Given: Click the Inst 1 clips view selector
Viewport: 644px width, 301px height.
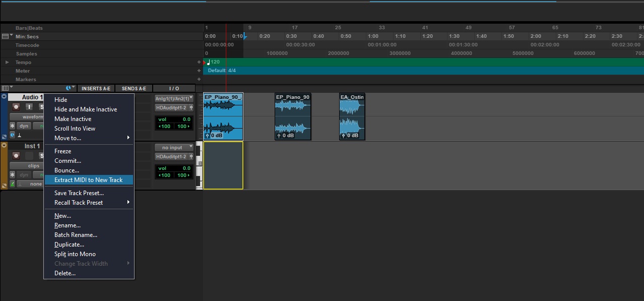Looking at the screenshot, I should pos(33,165).
